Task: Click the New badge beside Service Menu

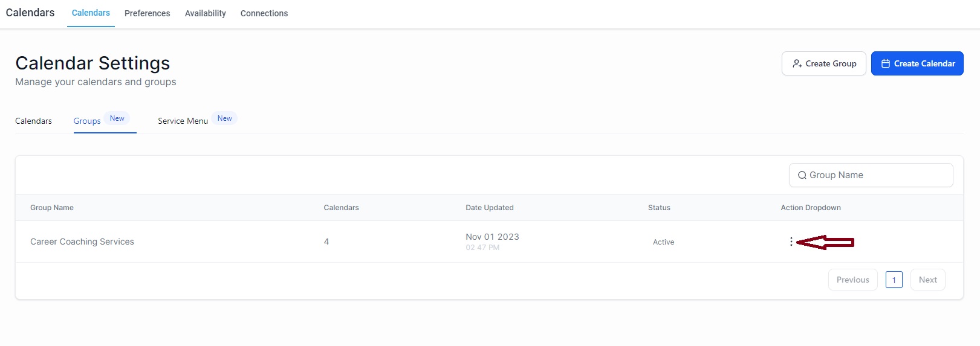Action: (224, 118)
